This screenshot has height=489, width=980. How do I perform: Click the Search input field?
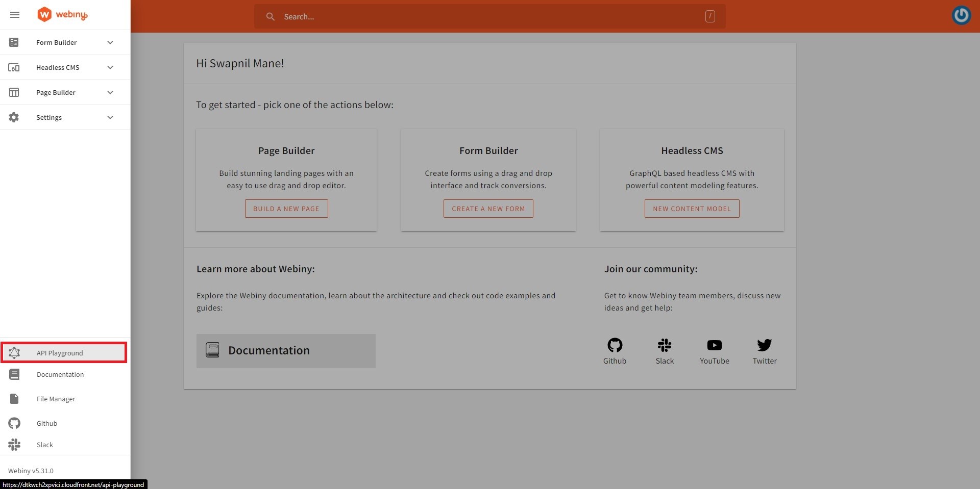pyautogui.click(x=490, y=17)
